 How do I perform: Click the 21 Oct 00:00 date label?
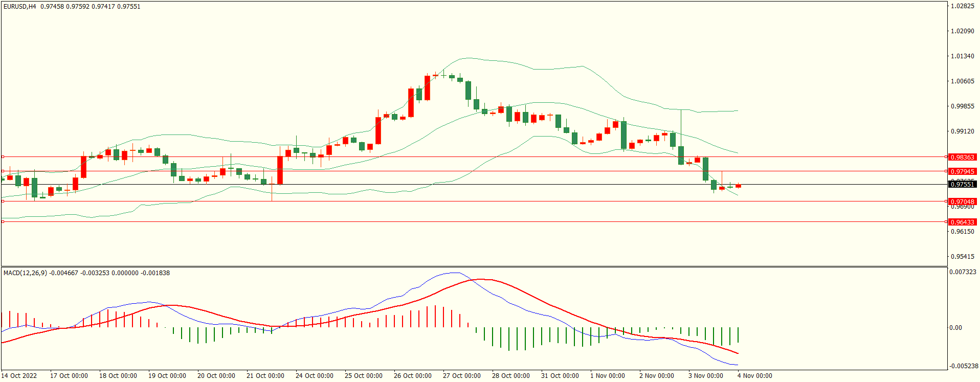pos(265,376)
